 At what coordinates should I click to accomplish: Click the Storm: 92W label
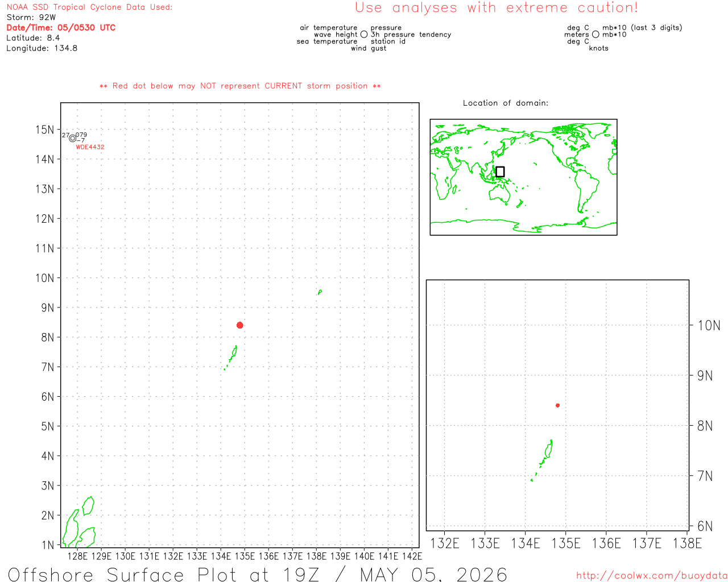(31, 18)
